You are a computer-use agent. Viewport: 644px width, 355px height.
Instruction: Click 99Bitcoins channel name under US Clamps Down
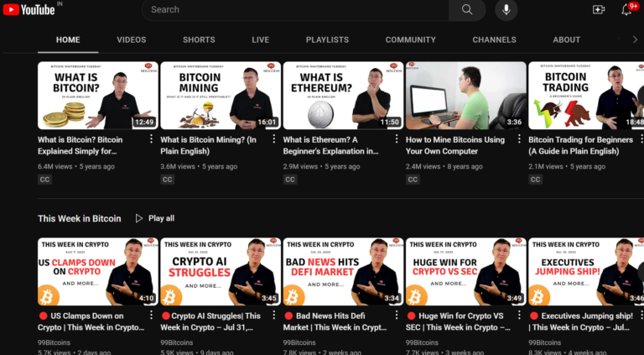click(54, 342)
